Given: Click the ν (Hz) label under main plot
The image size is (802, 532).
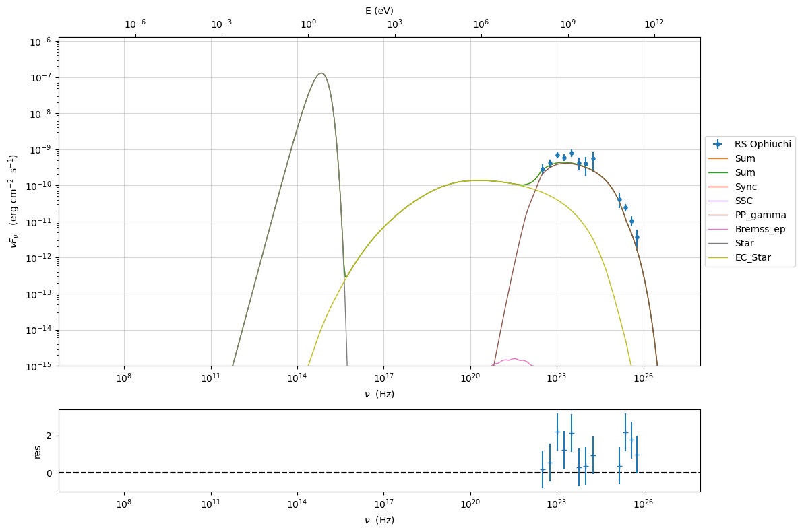Looking at the screenshot, I should click(x=379, y=394).
